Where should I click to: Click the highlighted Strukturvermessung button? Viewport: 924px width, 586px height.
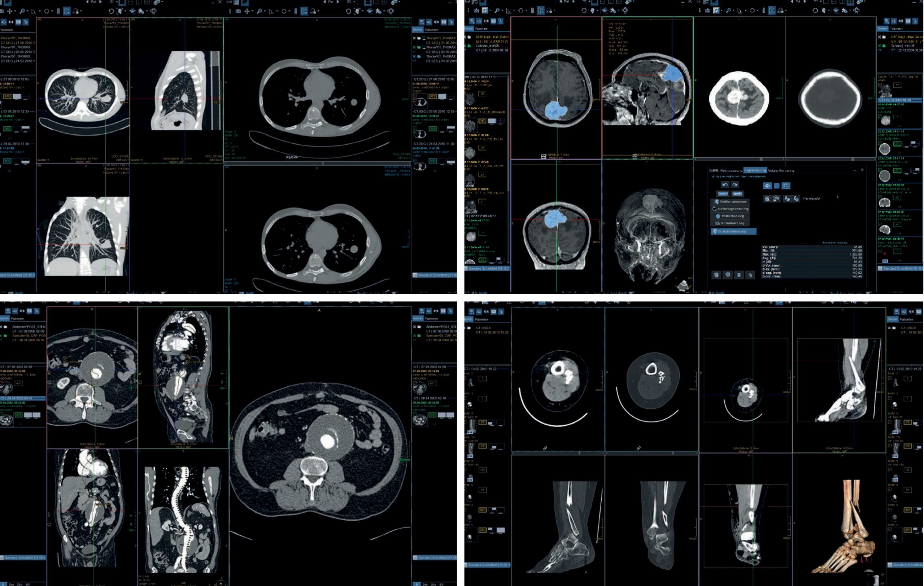point(734,231)
